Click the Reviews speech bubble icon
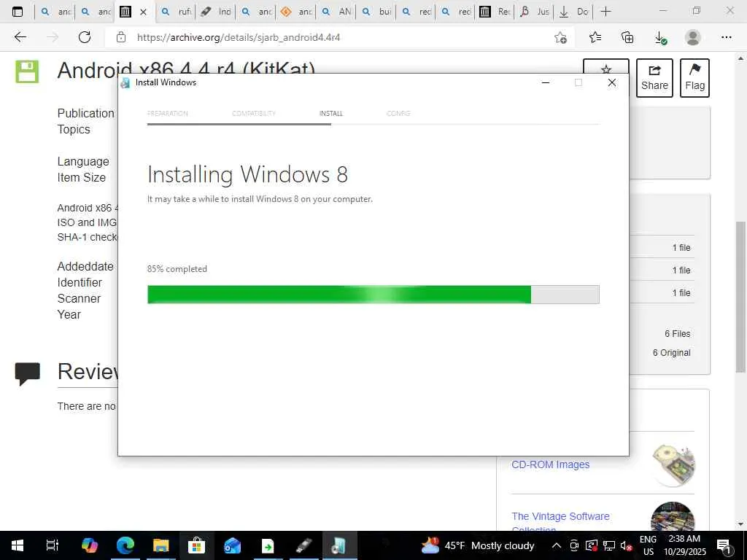This screenshot has width=747, height=560. point(28,373)
